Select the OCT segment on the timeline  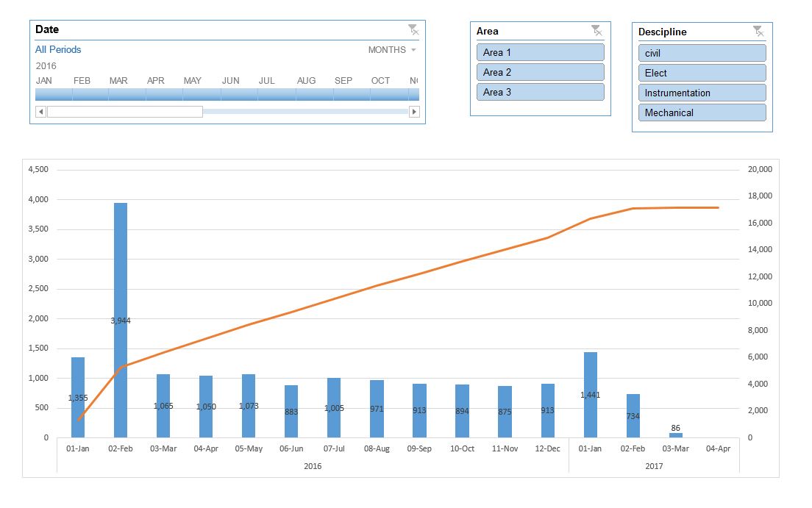click(390, 94)
